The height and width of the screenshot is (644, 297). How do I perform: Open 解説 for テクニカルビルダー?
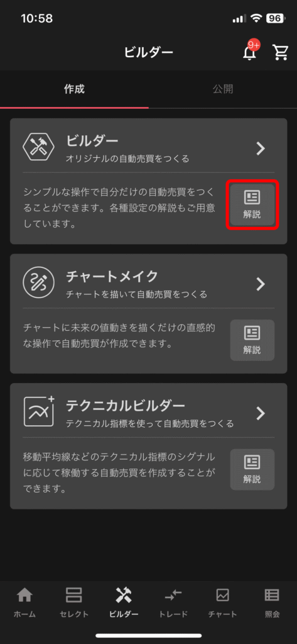click(x=252, y=469)
